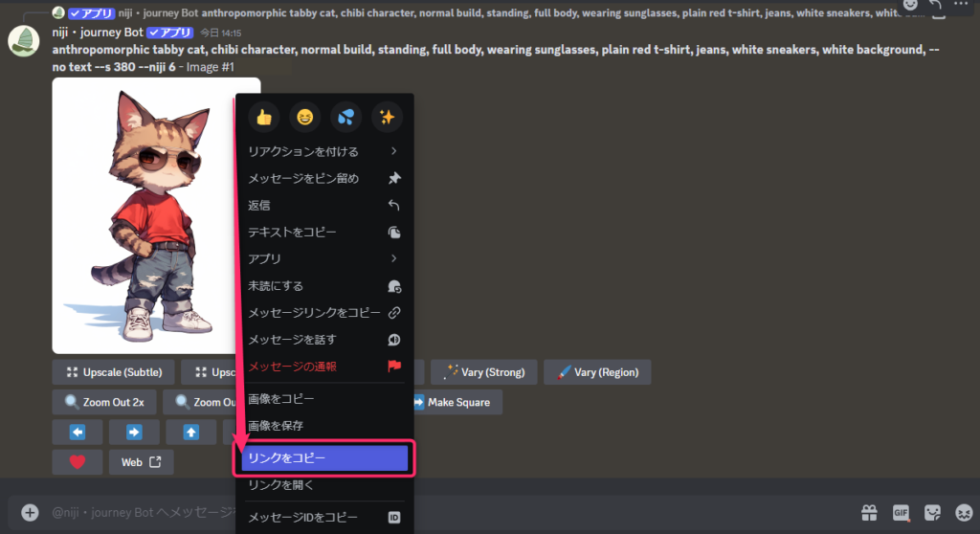
Task: Select 画像を保存 menu option
Action: pos(323,425)
